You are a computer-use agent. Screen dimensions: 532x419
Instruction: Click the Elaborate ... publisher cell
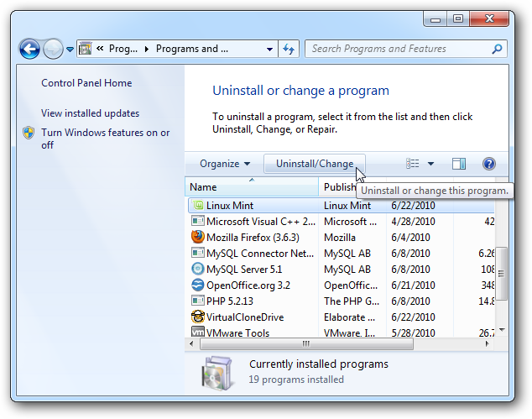point(349,317)
